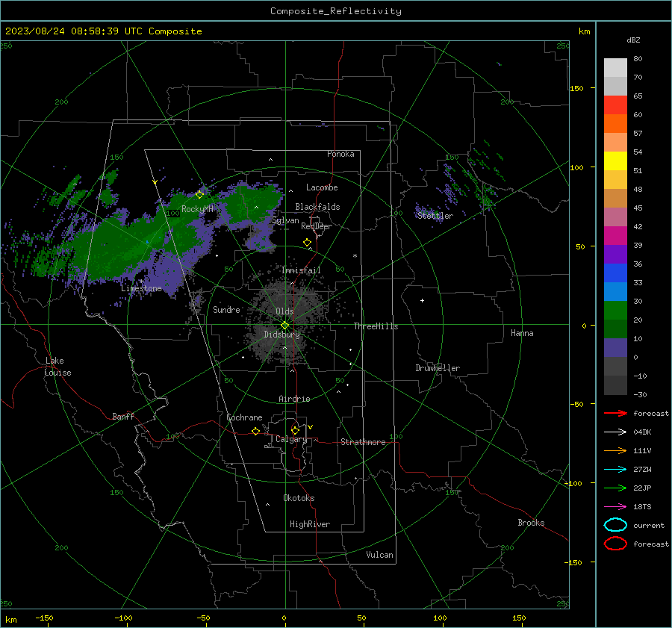Screen dimensions: 672x628
Task: Click the Olds label
Action: [x=284, y=311]
